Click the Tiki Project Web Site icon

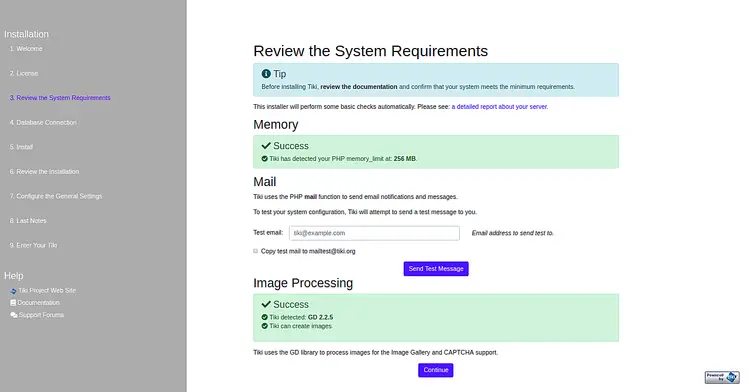13,291
